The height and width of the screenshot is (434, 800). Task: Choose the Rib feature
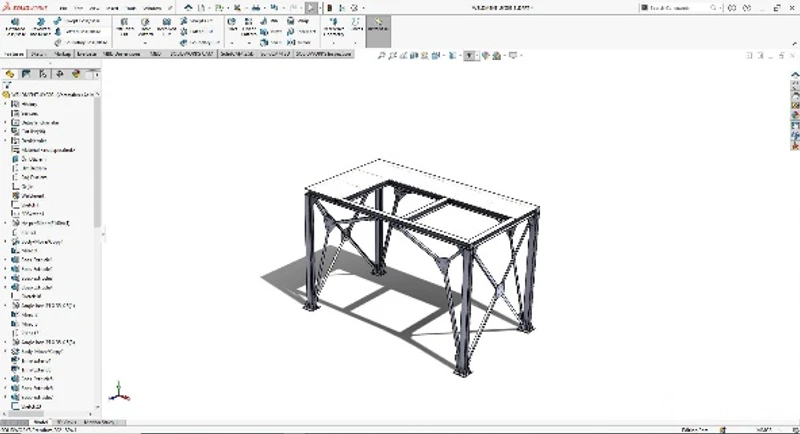[x=270, y=21]
